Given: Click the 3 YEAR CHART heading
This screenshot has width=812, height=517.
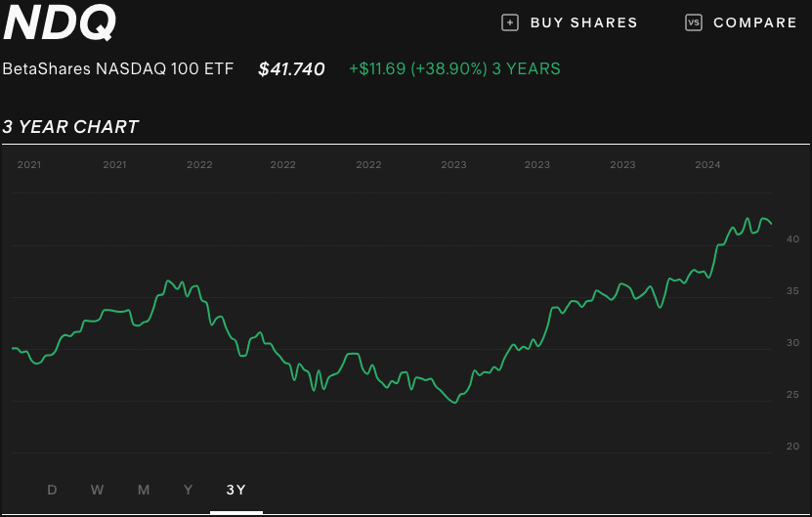Looking at the screenshot, I should tap(70, 127).
